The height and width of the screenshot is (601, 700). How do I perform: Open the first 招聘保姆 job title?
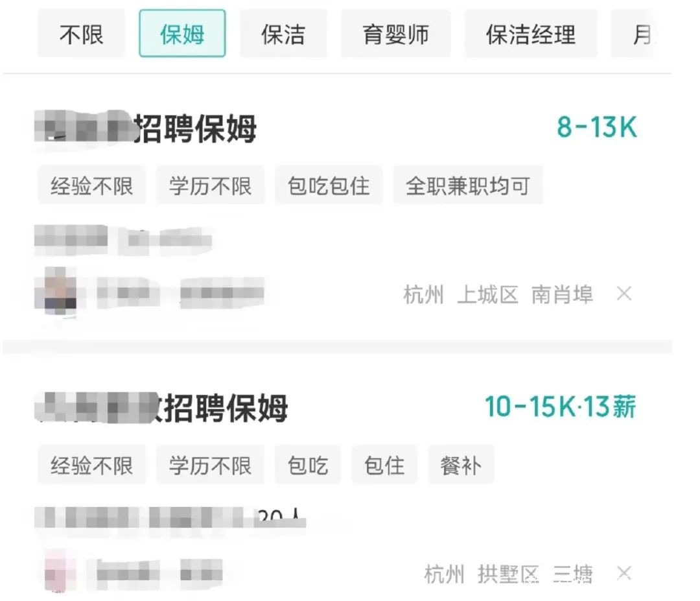point(146,128)
